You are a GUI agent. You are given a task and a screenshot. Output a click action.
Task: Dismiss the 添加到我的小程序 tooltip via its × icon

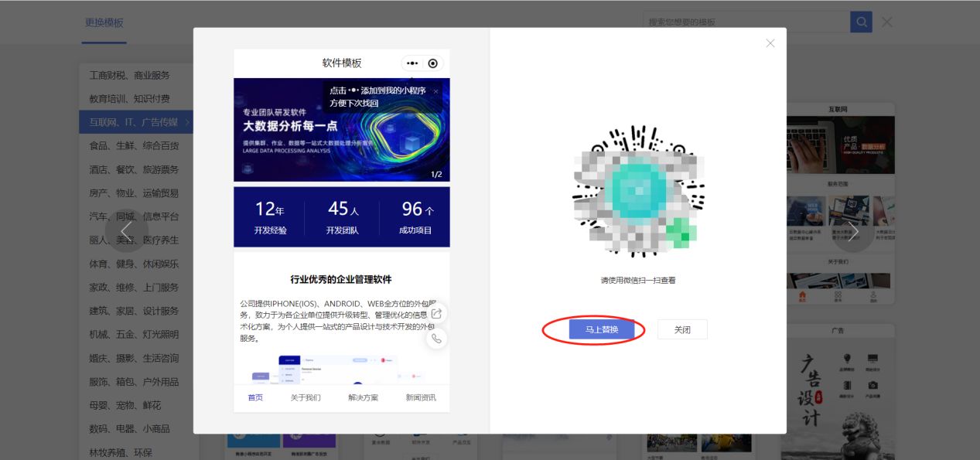point(438,91)
